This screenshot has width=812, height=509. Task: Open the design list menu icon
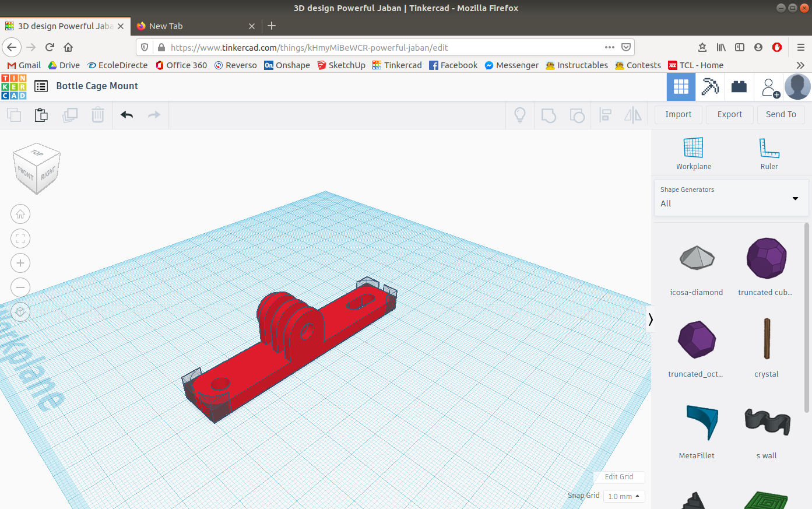(41, 86)
